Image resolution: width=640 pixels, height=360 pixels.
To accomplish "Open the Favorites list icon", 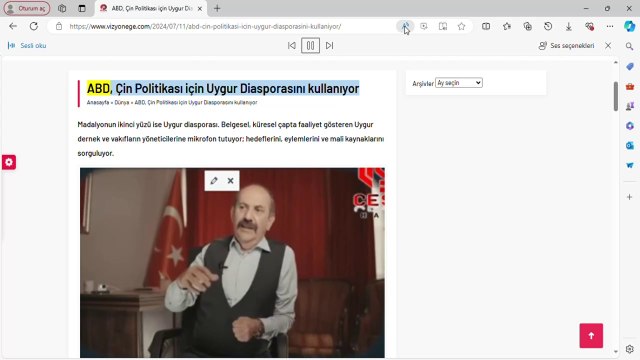I will (507, 27).
